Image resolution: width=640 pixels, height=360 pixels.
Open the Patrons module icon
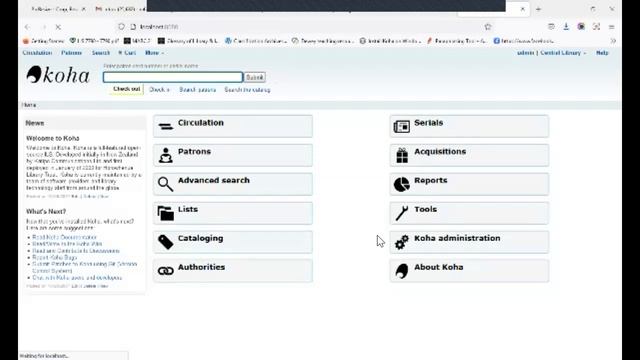pos(166,156)
